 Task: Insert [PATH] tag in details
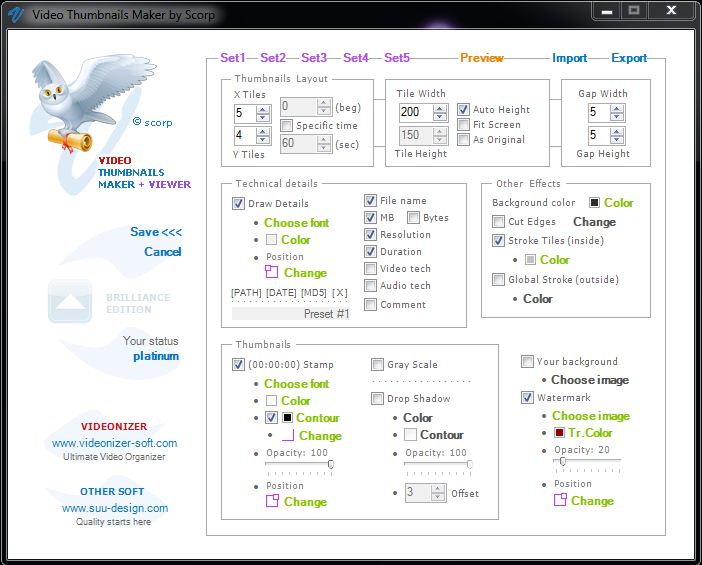[246, 293]
